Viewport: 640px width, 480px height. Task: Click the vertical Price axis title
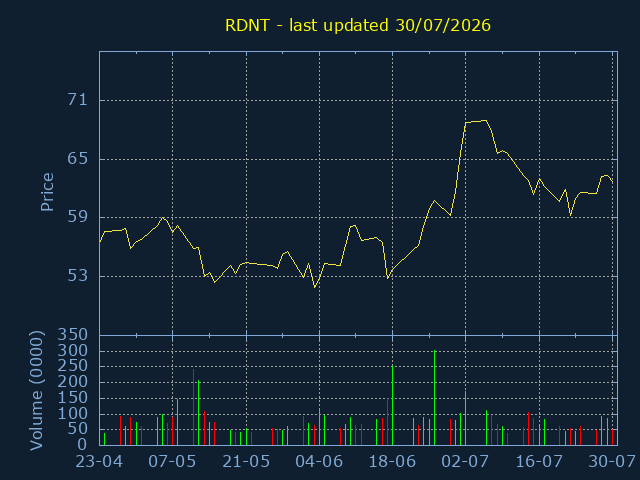pyautogui.click(x=47, y=192)
